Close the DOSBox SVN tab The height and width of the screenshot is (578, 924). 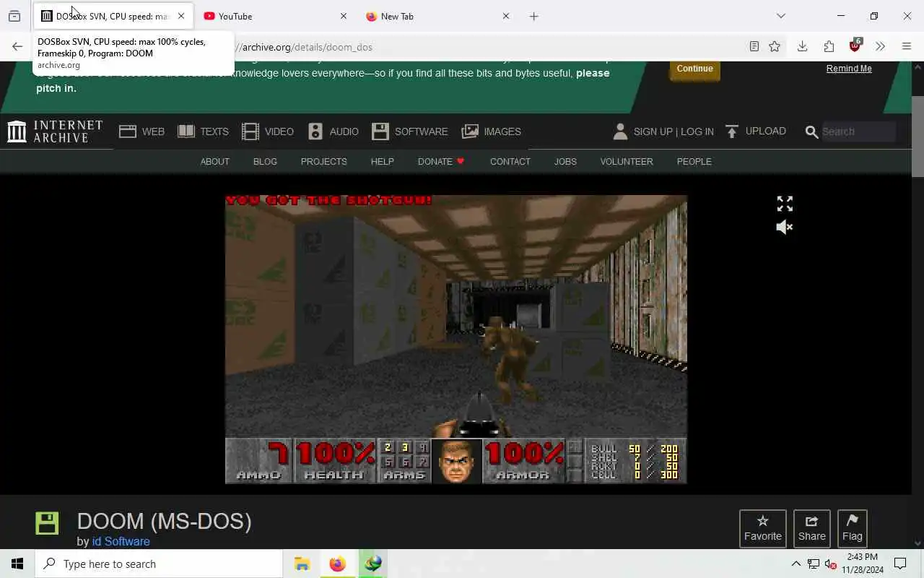point(181,16)
